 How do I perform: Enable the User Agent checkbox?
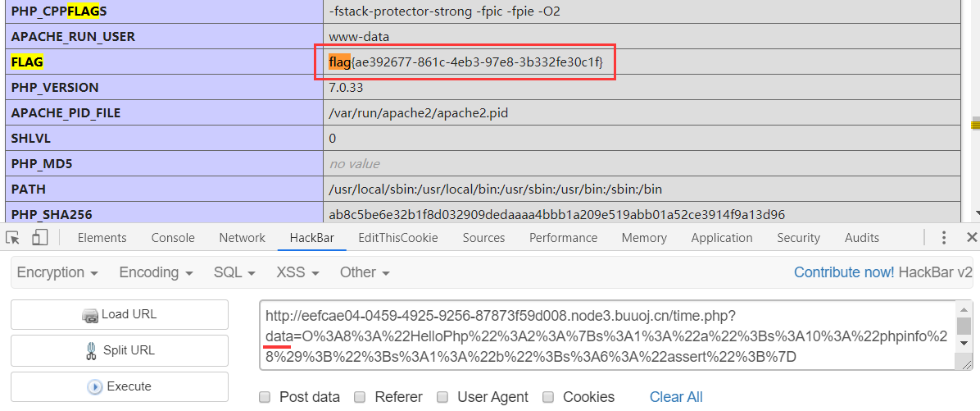tap(442, 397)
